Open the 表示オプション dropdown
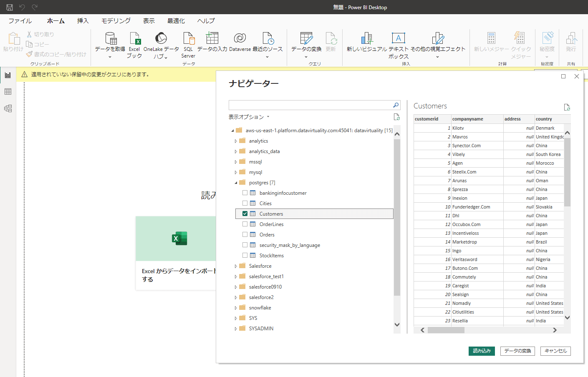The image size is (588, 377). click(x=249, y=117)
